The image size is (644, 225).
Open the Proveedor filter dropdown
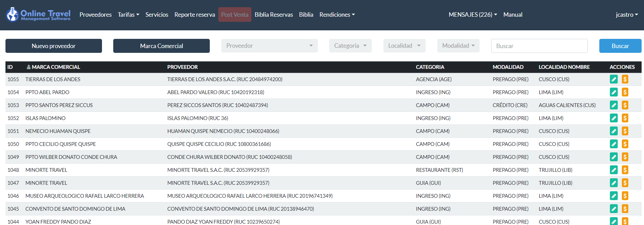(269, 46)
